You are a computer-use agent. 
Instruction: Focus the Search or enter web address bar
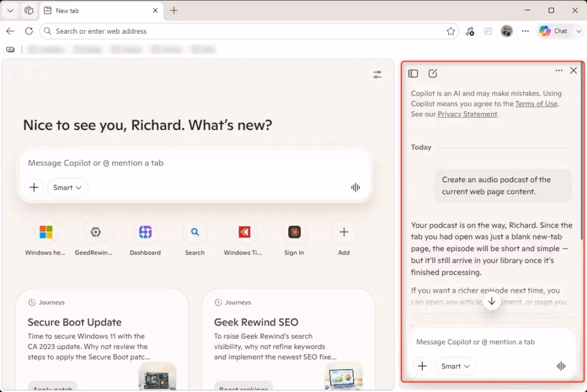[249, 31]
